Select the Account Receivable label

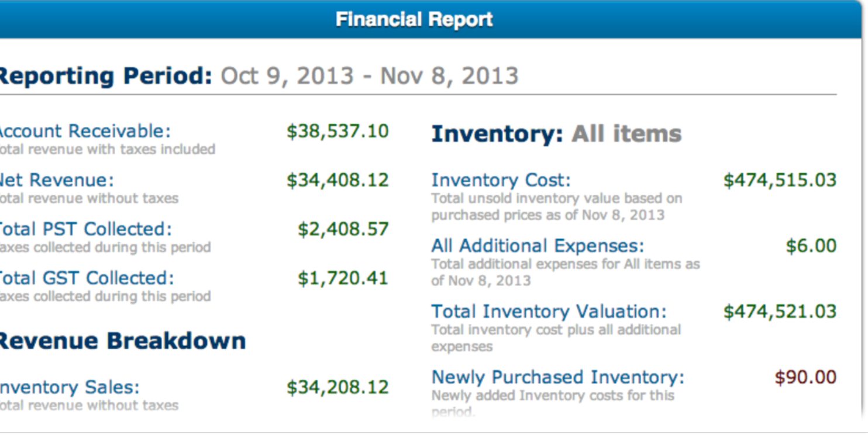point(85,131)
